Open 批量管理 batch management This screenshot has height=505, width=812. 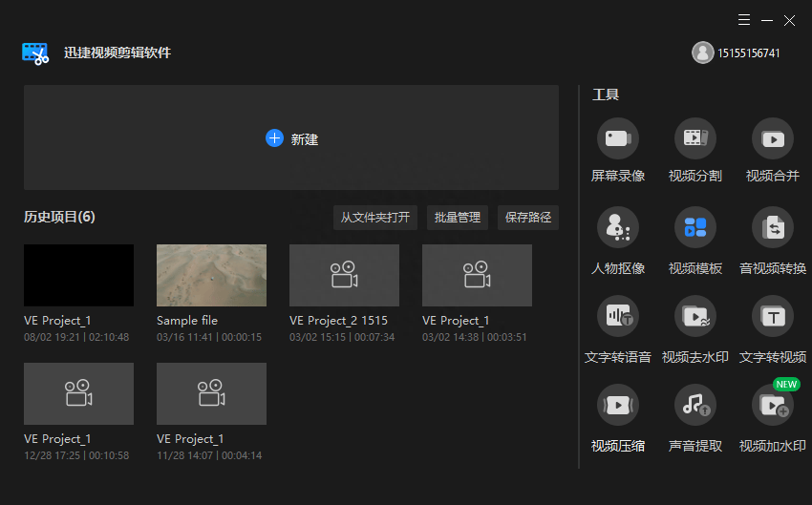[x=458, y=218]
